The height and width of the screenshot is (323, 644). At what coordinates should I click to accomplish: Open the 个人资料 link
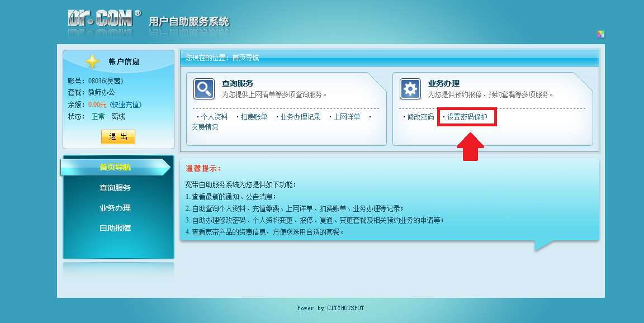pyautogui.click(x=214, y=117)
